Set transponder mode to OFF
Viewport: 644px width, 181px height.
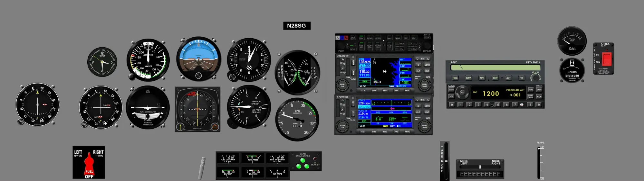tap(467, 95)
